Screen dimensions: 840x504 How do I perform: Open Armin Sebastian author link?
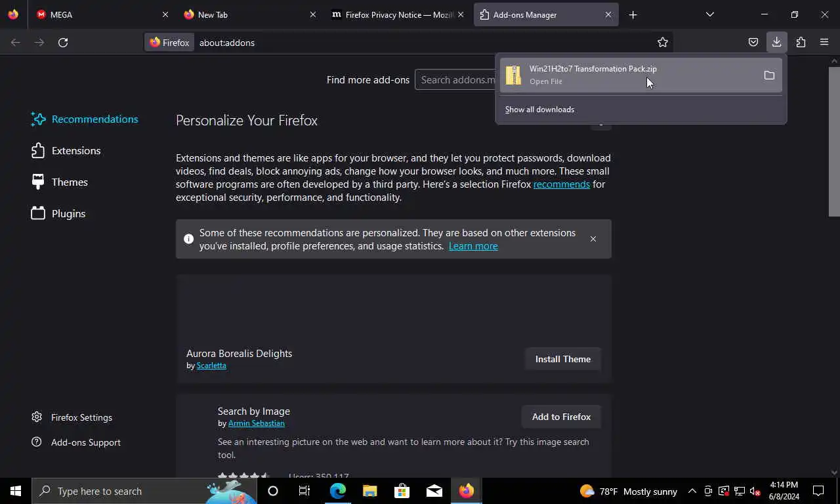tap(257, 423)
